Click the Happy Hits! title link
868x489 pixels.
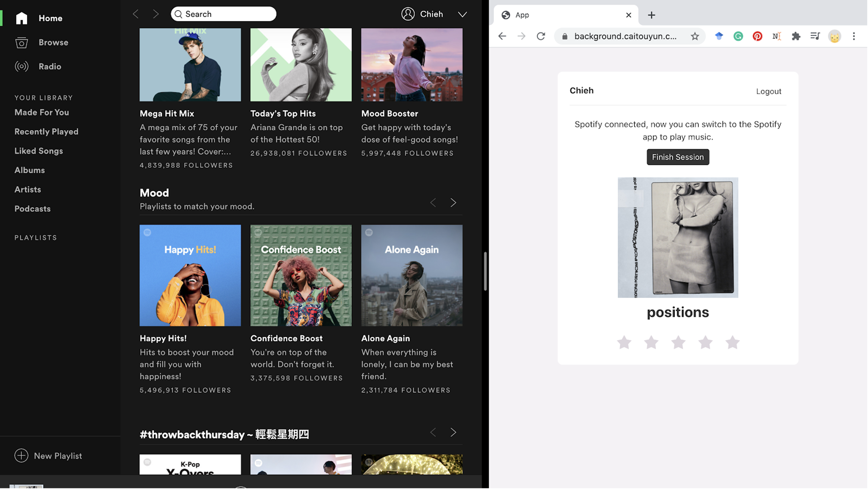[x=163, y=338]
